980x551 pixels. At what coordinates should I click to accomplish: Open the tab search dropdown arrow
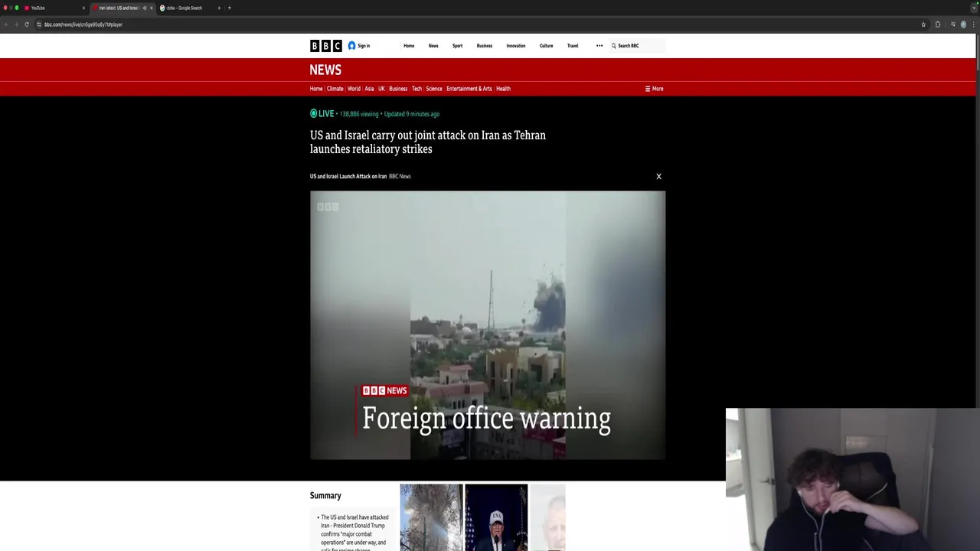point(974,8)
